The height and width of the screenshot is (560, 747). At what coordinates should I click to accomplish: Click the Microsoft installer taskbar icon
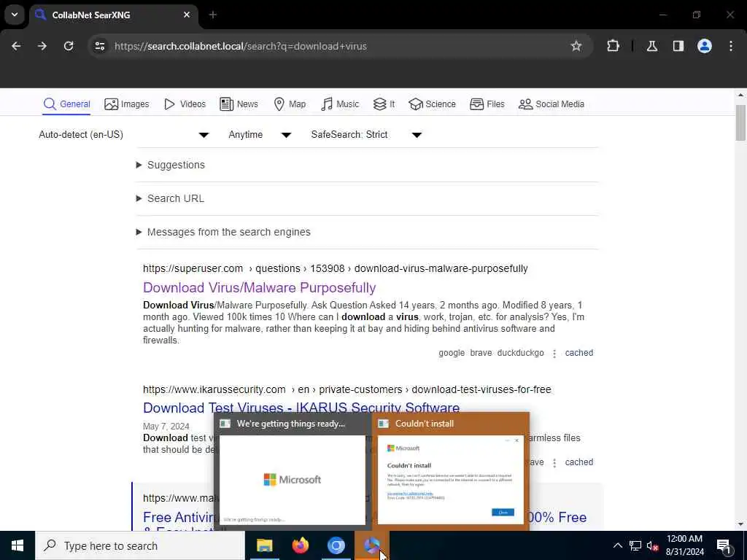click(x=371, y=545)
